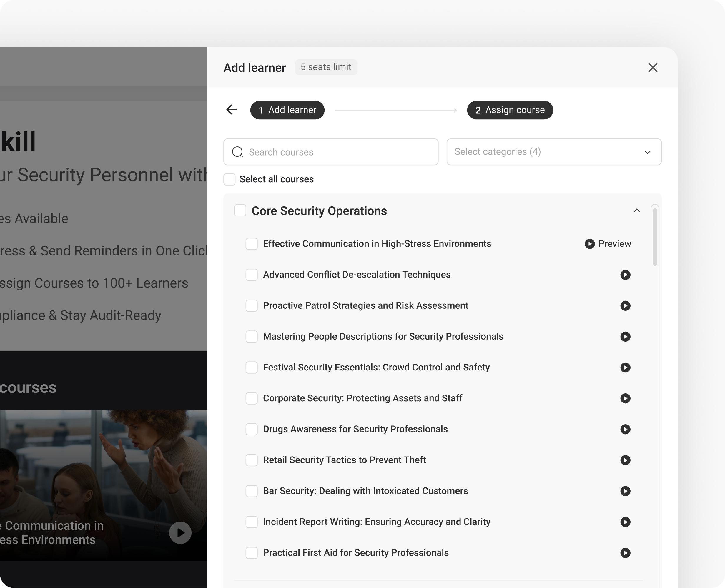Check Corporate Security: Protecting Assets and Staff
The height and width of the screenshot is (588, 725).
point(252,398)
